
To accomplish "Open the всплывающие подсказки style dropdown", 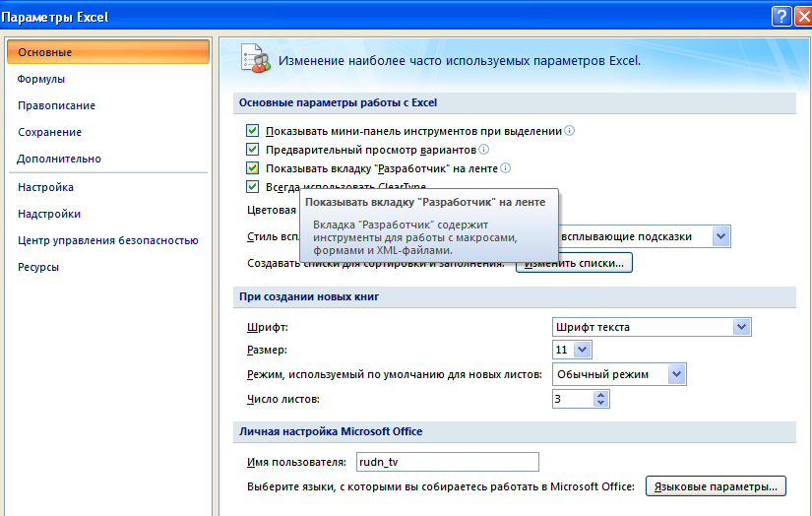I will [x=720, y=236].
